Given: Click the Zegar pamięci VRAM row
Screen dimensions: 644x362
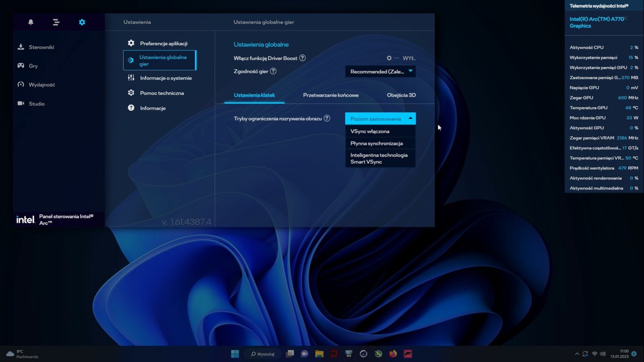Looking at the screenshot, I should pyautogui.click(x=604, y=138).
